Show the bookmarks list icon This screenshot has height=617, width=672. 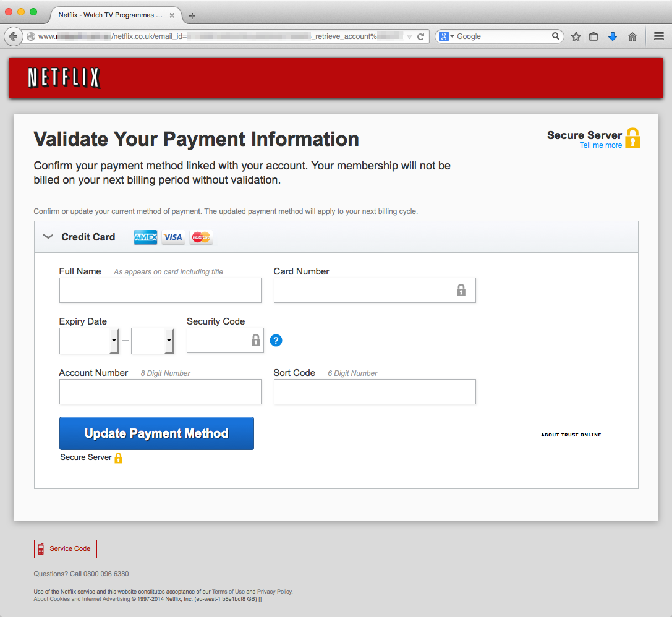pyautogui.click(x=593, y=36)
